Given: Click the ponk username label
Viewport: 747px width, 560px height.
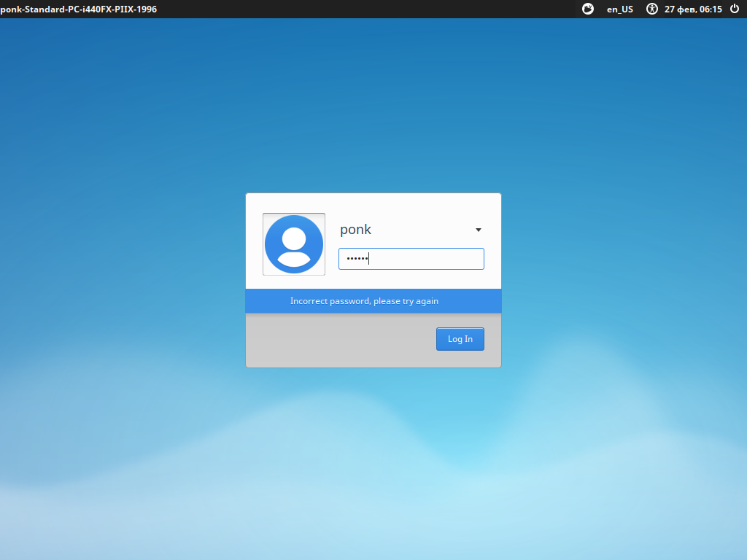Looking at the screenshot, I should (x=355, y=230).
